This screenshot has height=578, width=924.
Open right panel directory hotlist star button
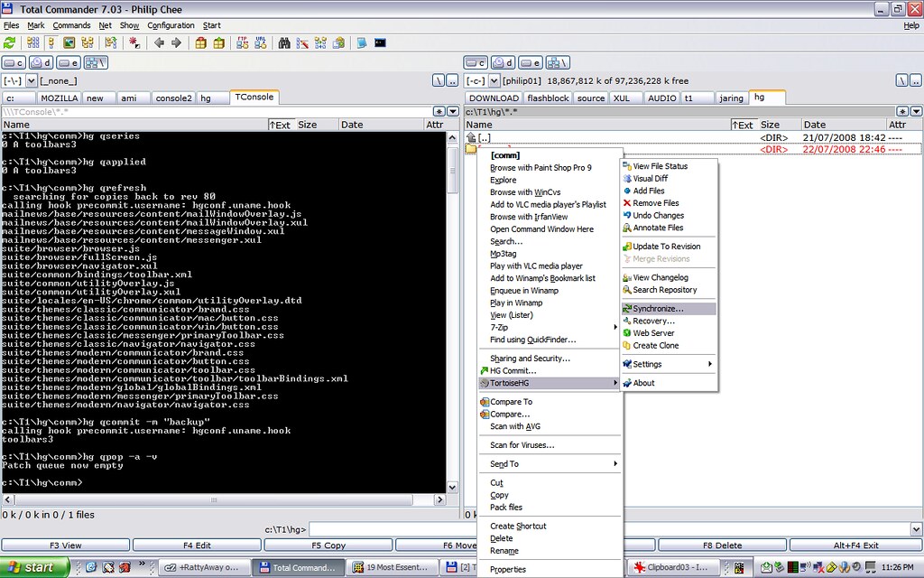(902, 111)
